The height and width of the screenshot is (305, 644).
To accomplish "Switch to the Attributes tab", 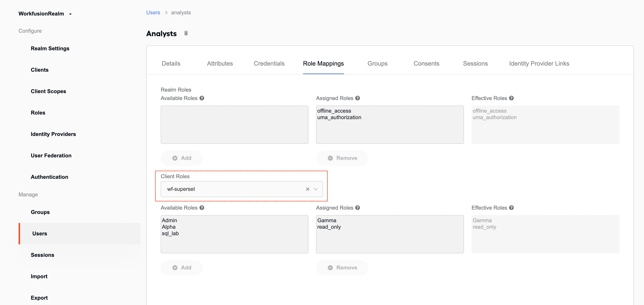I will tap(220, 63).
